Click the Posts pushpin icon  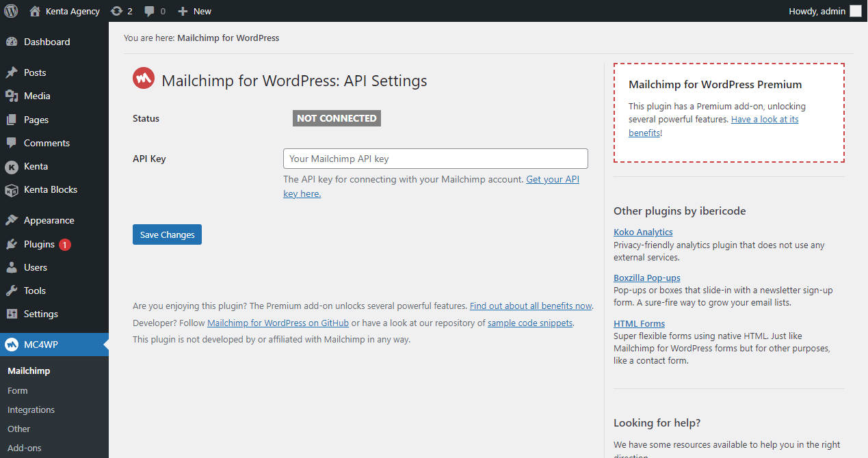[12, 72]
